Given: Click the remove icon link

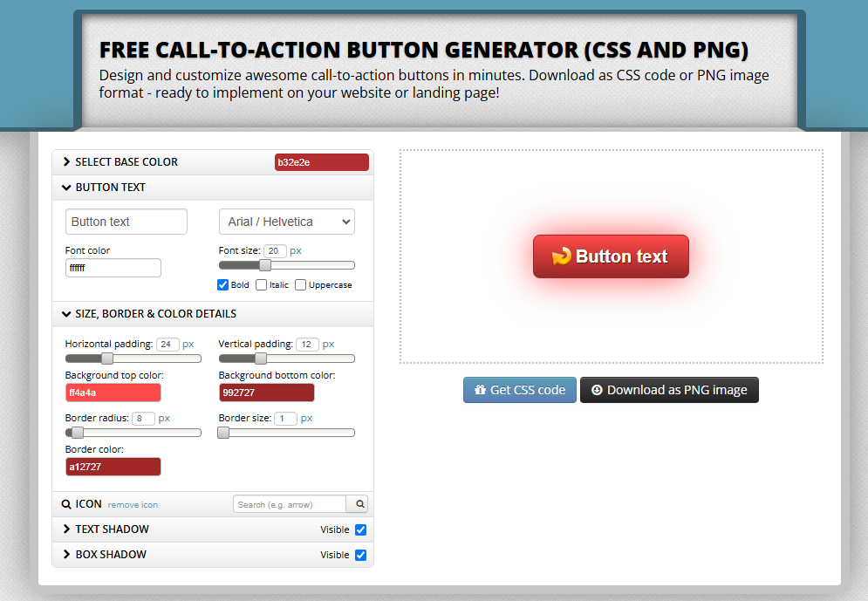Looking at the screenshot, I should point(132,504).
